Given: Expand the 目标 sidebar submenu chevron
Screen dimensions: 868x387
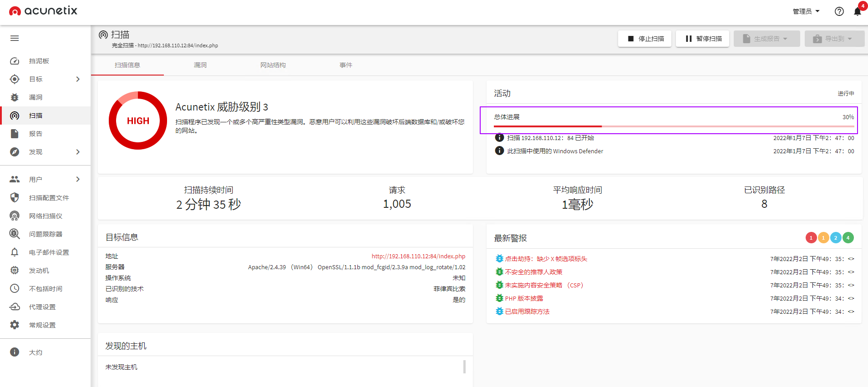Looking at the screenshot, I should point(78,79).
